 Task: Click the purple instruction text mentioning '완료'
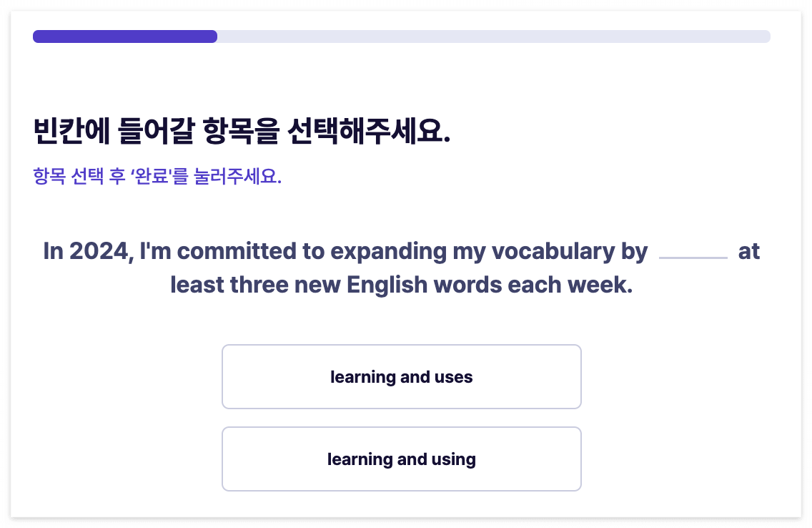coord(157,176)
